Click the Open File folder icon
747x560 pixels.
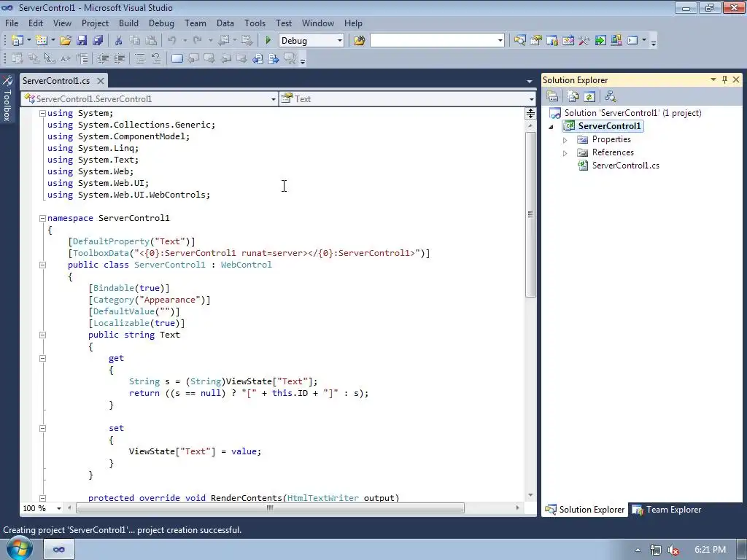(x=66, y=41)
